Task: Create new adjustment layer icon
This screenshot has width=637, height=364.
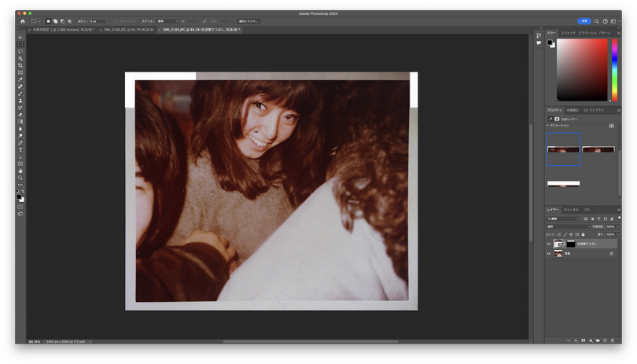Action: pos(591,340)
